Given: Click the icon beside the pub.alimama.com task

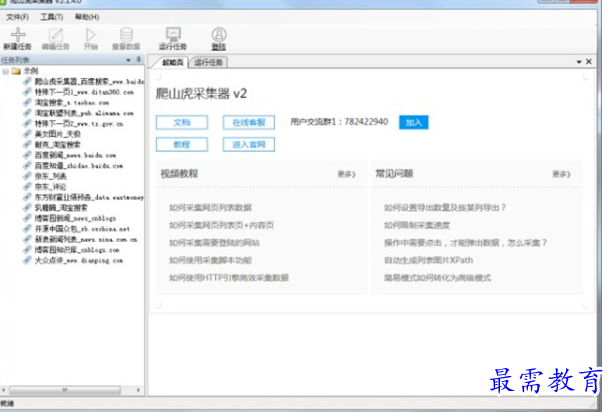Looking at the screenshot, I should point(27,113).
